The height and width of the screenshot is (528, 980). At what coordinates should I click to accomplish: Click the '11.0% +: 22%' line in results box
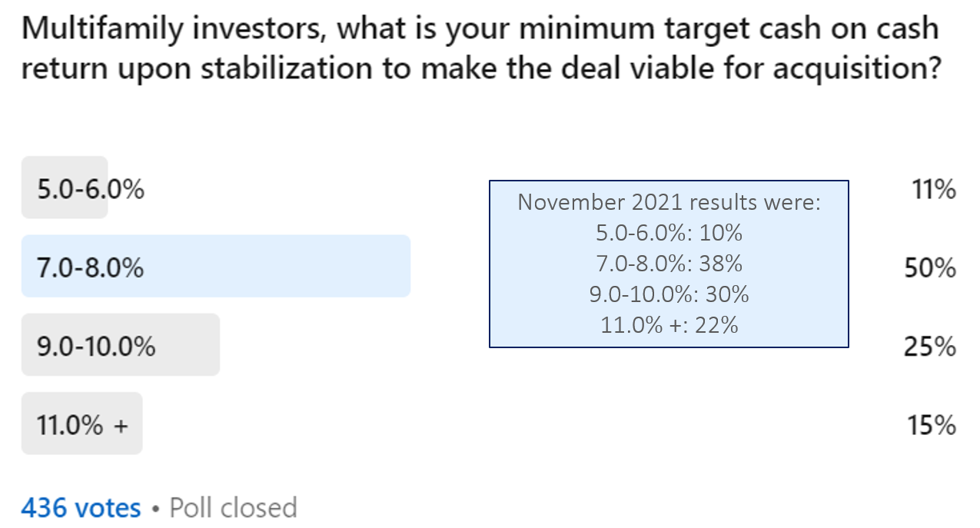click(669, 324)
